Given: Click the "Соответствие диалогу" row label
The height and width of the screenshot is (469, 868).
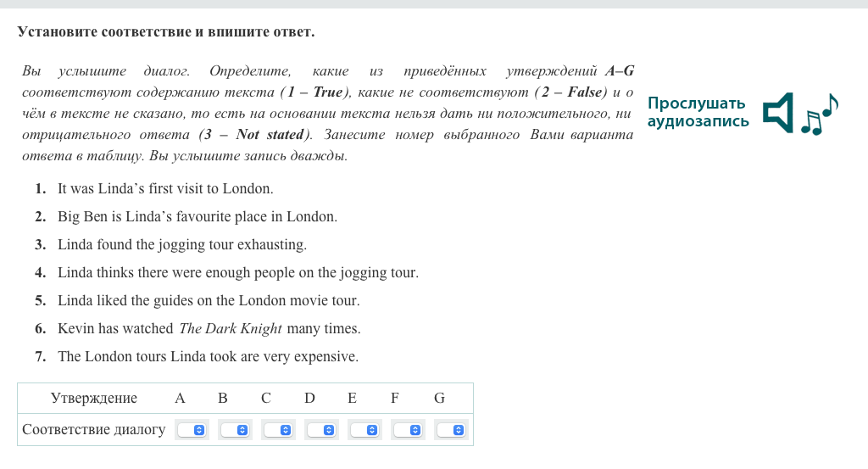Looking at the screenshot, I should 94,429.
